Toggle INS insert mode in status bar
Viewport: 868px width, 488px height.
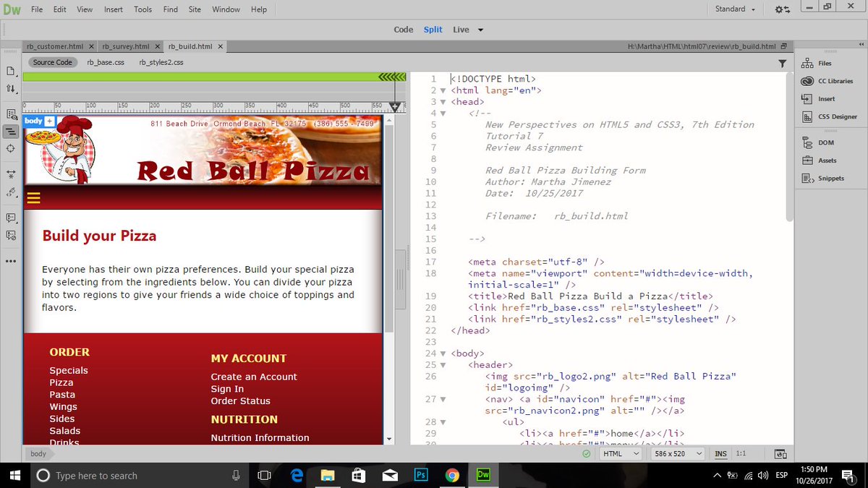pos(720,453)
